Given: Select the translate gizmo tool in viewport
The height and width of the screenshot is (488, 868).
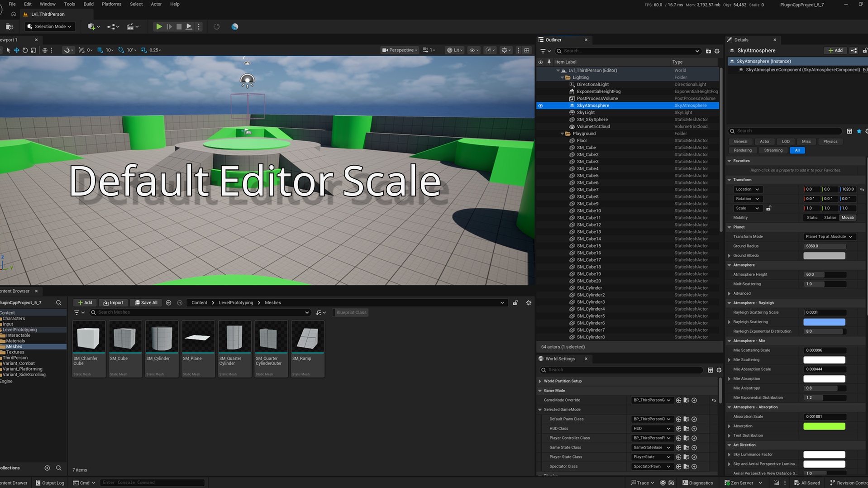Looking at the screenshot, I should click(x=16, y=50).
